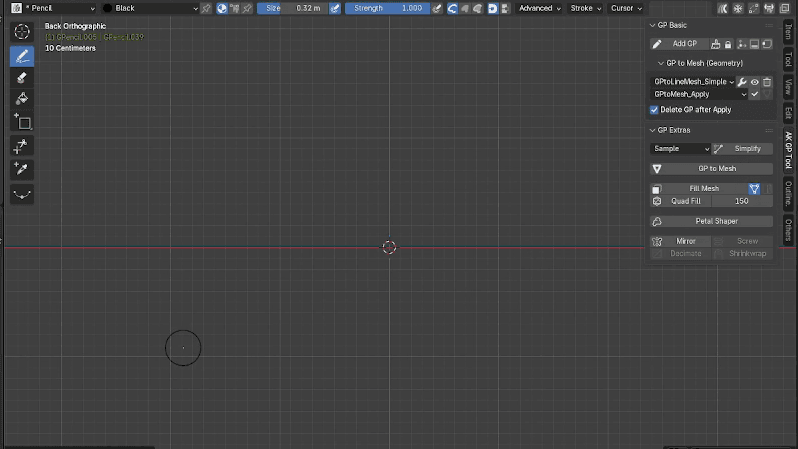Delete modifier with trash icon
The width and height of the screenshot is (798, 449).
767,82
